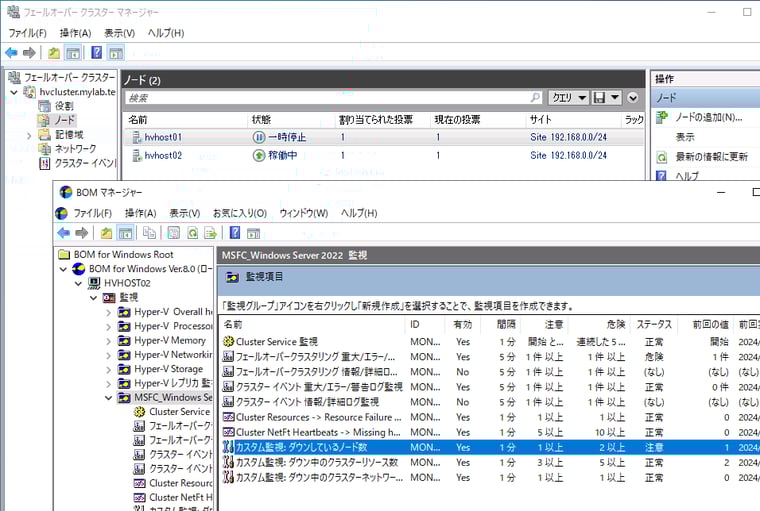The height and width of the screenshot is (511, 760).
Task: Open the dropdown arrow beside the save query icon
Action: 615,98
